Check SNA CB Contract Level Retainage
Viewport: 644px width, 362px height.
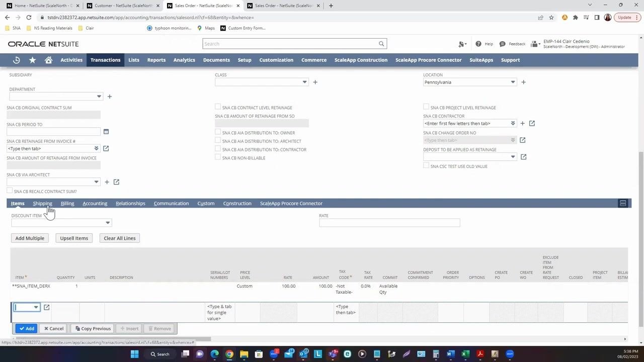(218, 107)
